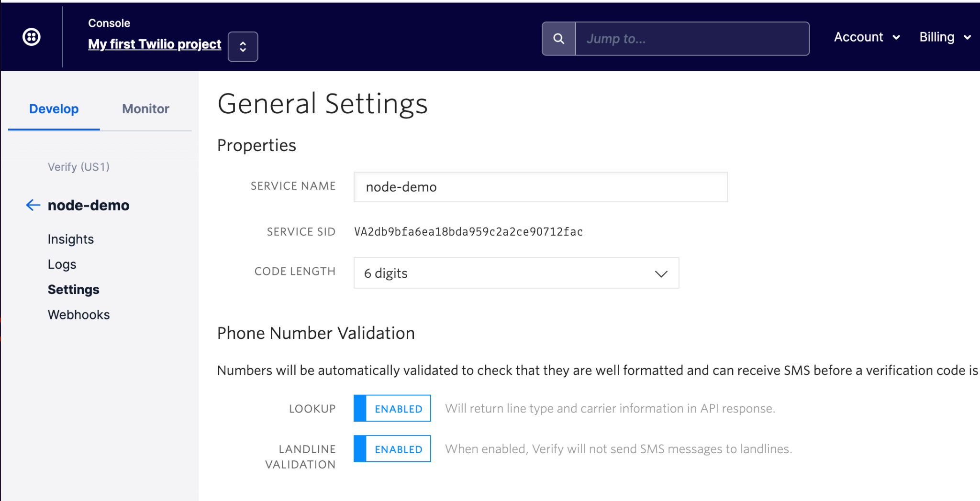Open the project switcher icon

[x=243, y=46]
